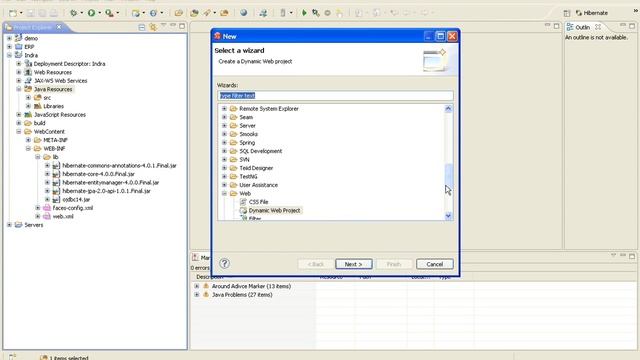Expand the Around Advice Marker row
Screen dimensions: 640x360
[x=197, y=286]
